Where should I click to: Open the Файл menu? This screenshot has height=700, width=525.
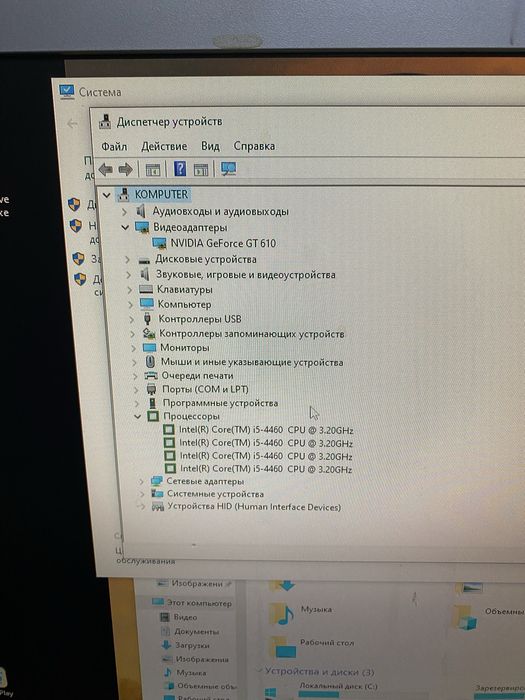(x=114, y=146)
